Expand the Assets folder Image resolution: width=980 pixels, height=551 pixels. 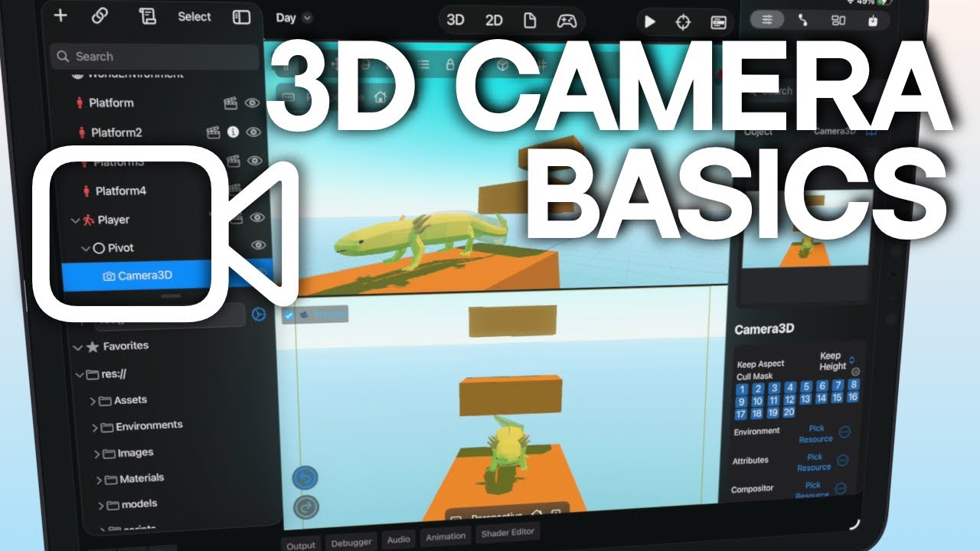pos(93,401)
